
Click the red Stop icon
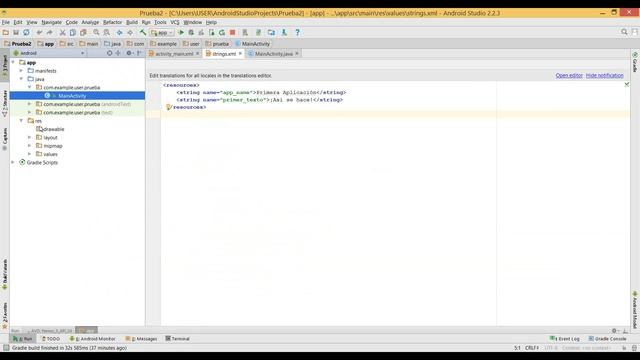232,32
